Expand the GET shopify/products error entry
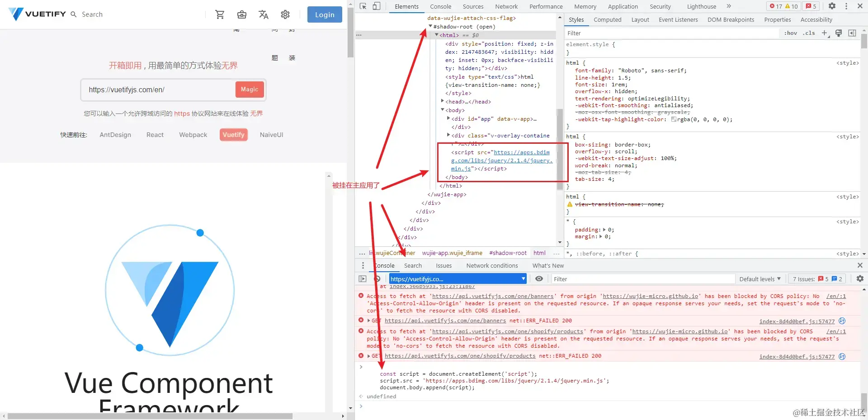Image resolution: width=868 pixels, height=420 pixels. point(369,356)
